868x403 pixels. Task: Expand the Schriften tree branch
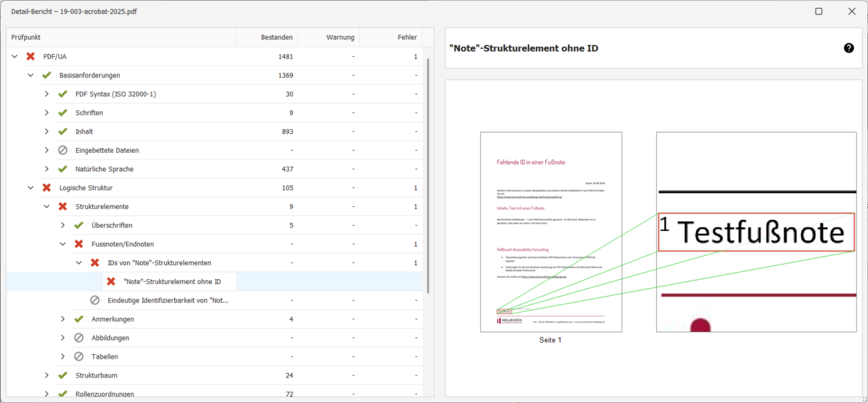coord(46,112)
